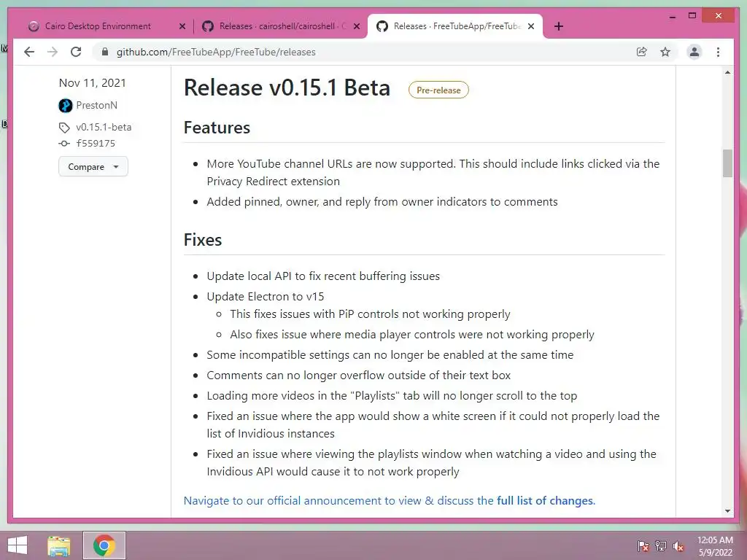View site info via the padlock icon
Screen dimensions: 747x560
(x=105, y=52)
